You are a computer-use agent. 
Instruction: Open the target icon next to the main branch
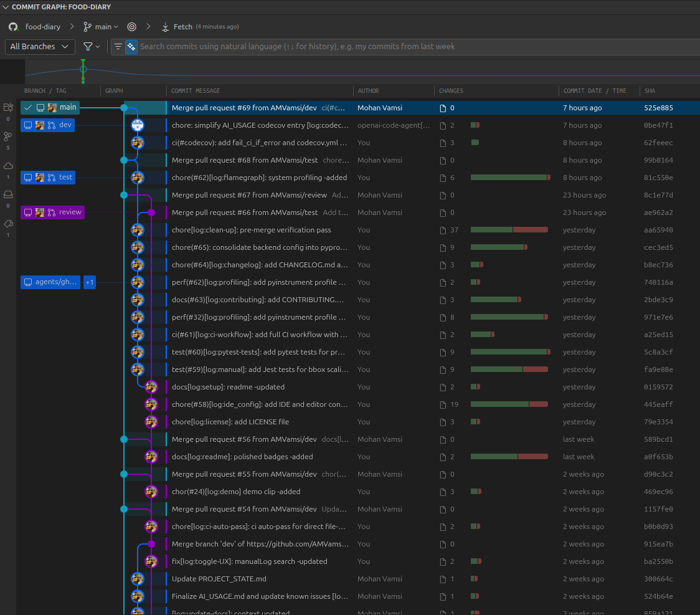131,27
